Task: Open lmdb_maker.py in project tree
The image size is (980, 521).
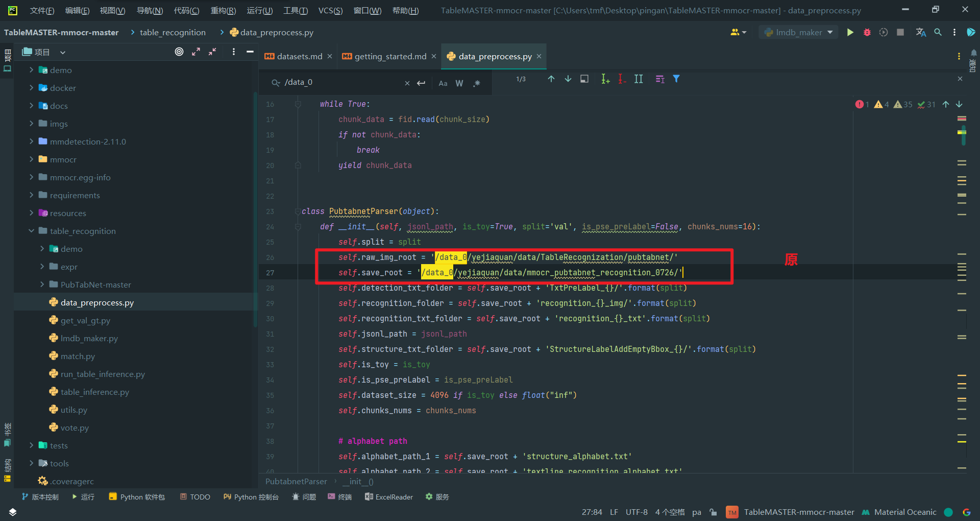Action: coord(89,338)
